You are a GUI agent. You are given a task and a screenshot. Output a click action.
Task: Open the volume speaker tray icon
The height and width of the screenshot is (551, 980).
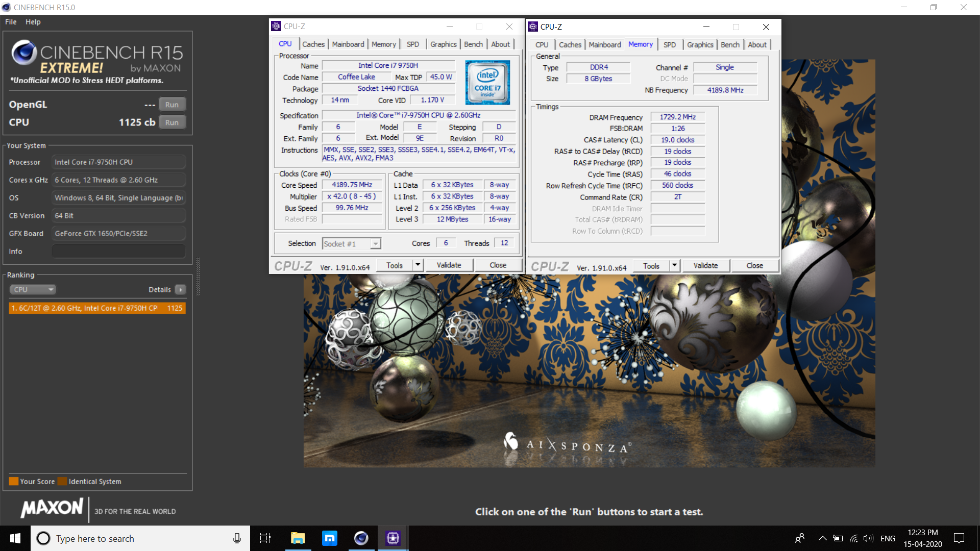[868, 538]
